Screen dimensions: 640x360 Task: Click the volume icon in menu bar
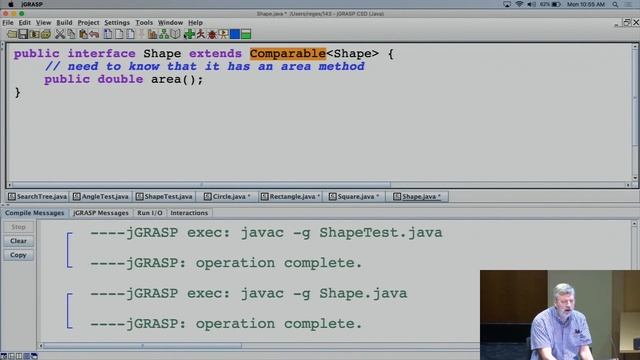(531, 4)
